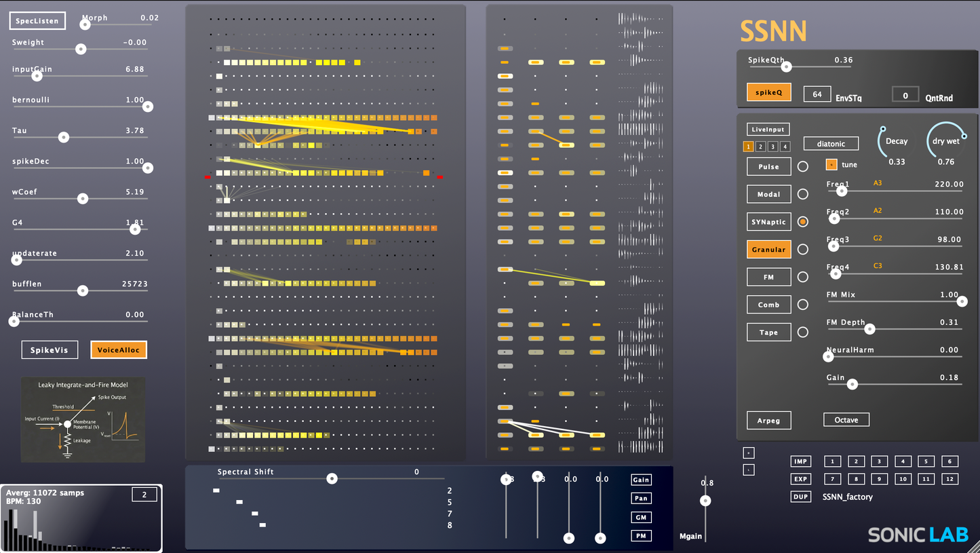Select voice slot 2
Viewport: 980px width, 553px height.
(761, 147)
